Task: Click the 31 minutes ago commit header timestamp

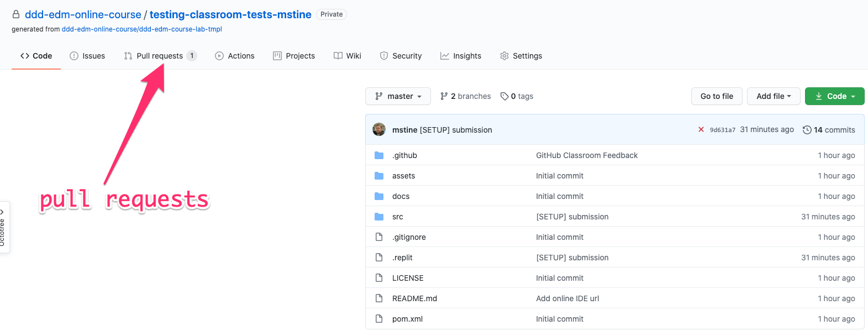Action: click(767, 129)
